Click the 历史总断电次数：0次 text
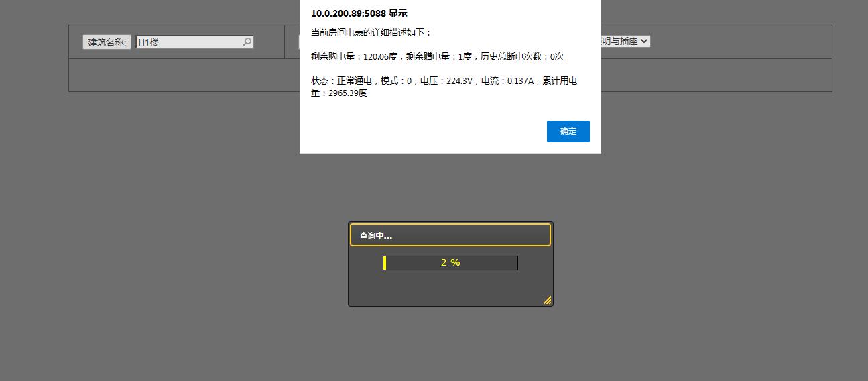Screen dimensions: 868x381 coord(522,56)
